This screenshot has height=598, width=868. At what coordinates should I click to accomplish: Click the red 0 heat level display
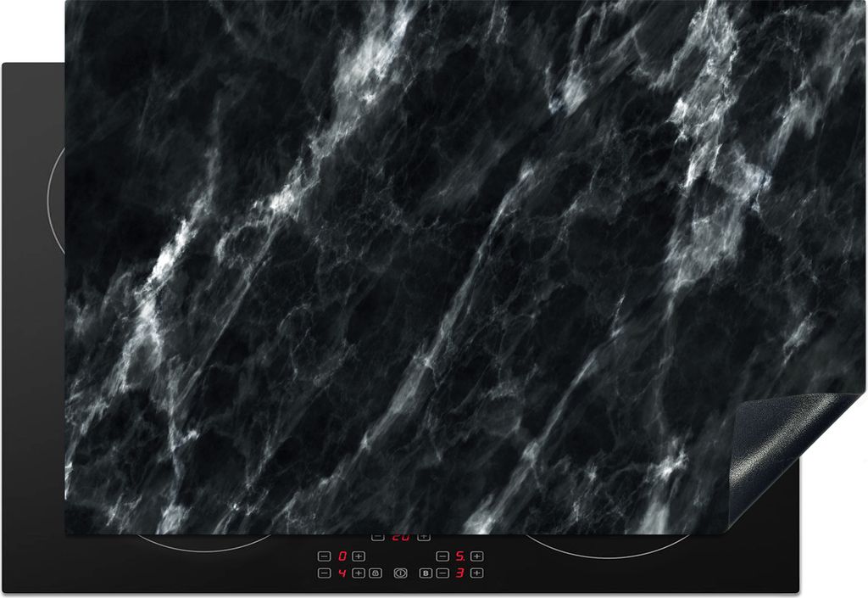click(x=342, y=556)
